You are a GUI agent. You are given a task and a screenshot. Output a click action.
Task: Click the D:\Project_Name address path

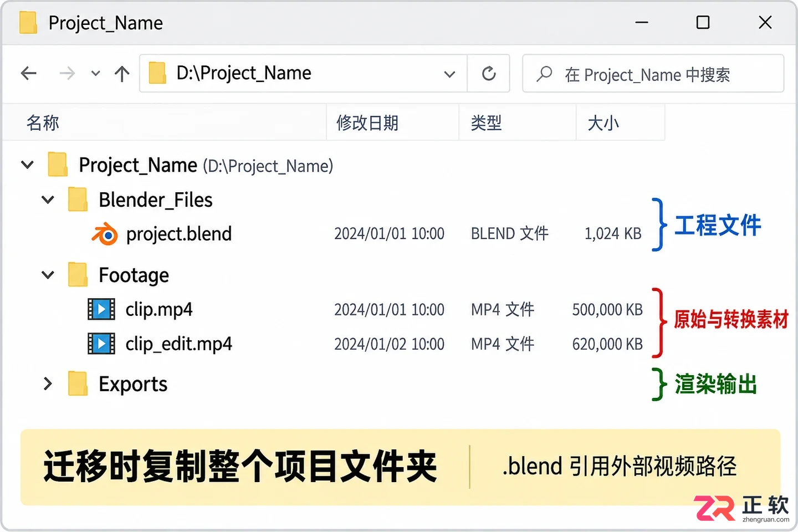coord(244,73)
